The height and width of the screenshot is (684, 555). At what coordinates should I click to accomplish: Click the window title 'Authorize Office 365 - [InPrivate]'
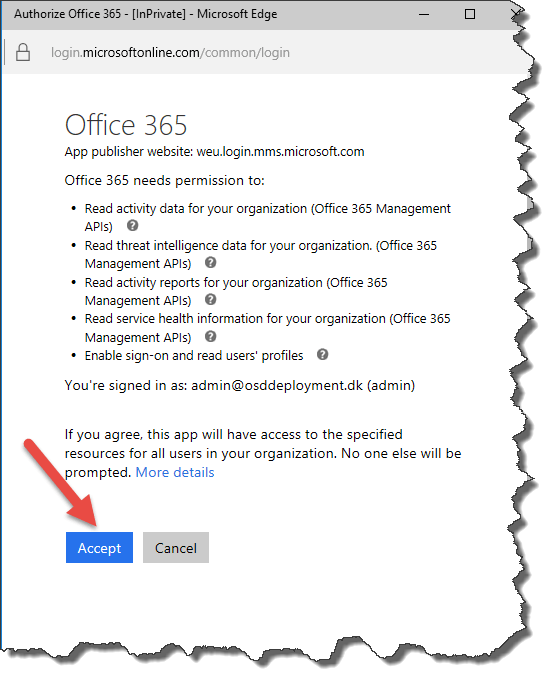pyautogui.click(x=100, y=14)
